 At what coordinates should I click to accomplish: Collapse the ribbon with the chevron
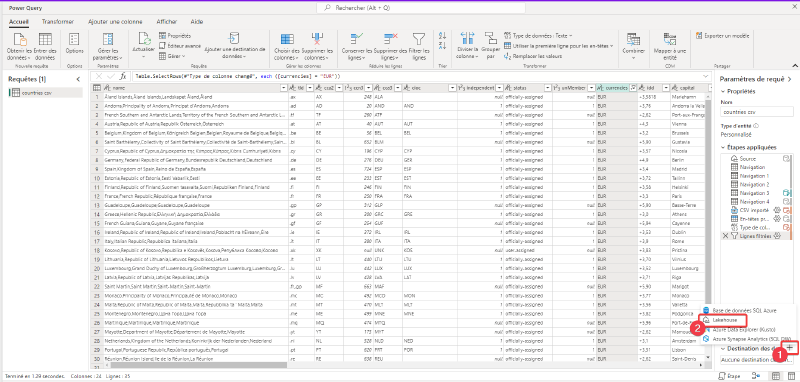794,65
